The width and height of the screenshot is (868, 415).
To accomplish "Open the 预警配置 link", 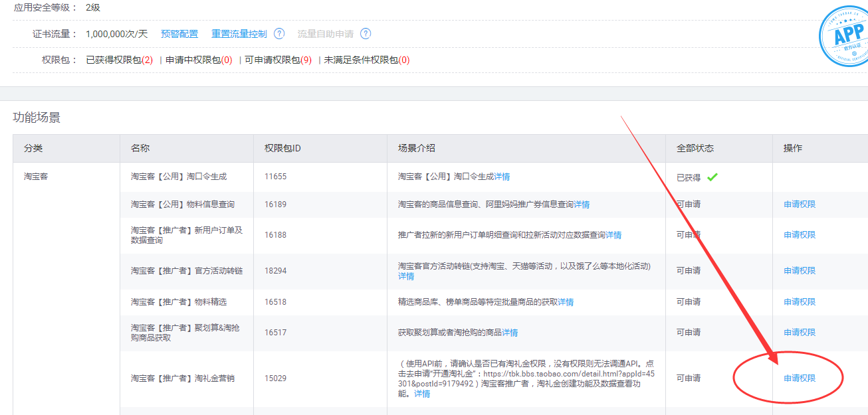I will pyautogui.click(x=179, y=34).
